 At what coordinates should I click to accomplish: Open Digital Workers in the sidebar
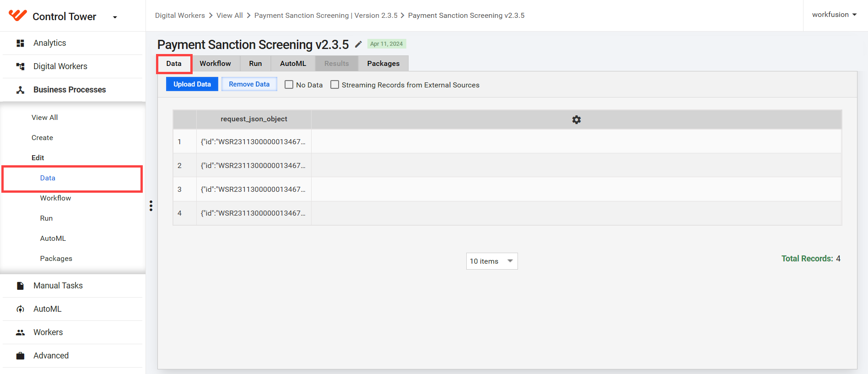coord(60,66)
